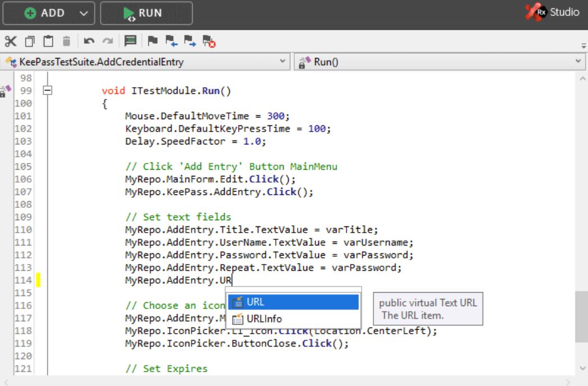Click the varUsername assignment line

pos(269,242)
